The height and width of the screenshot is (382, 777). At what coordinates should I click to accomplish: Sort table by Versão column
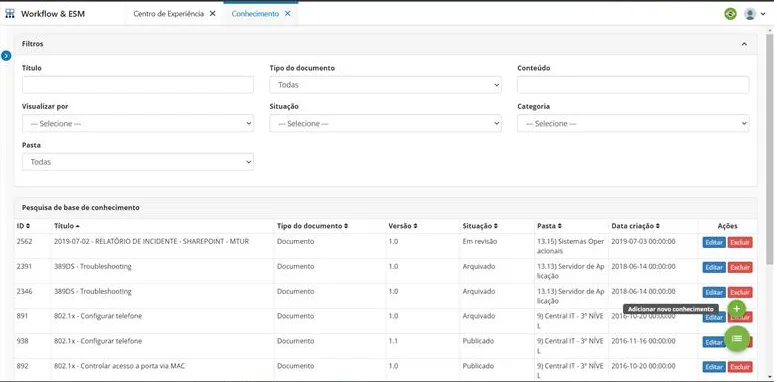point(403,226)
